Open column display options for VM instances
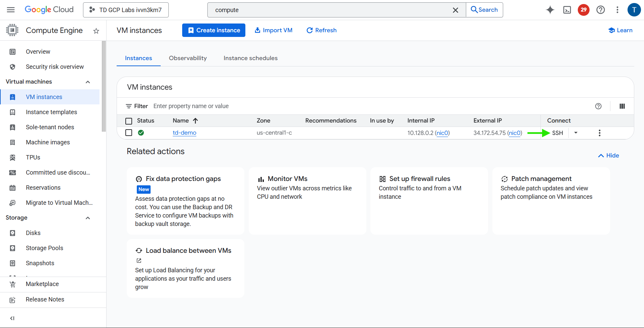644x328 pixels. pos(622,106)
